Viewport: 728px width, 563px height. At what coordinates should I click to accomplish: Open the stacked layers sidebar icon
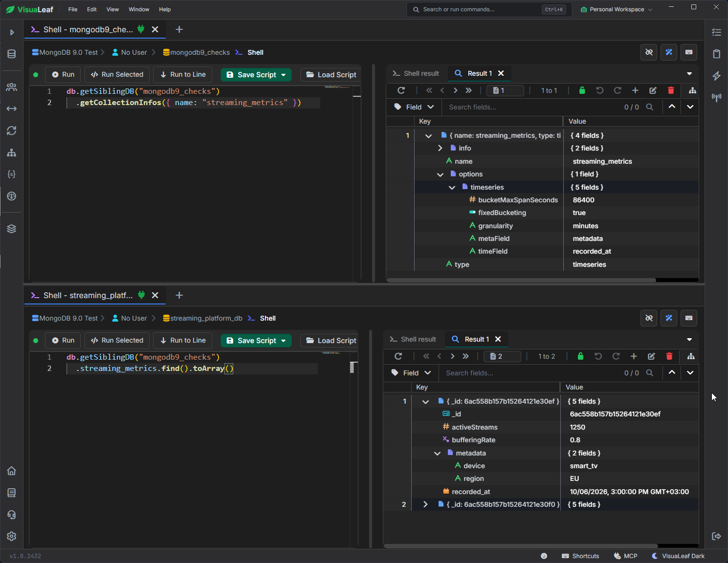click(12, 229)
